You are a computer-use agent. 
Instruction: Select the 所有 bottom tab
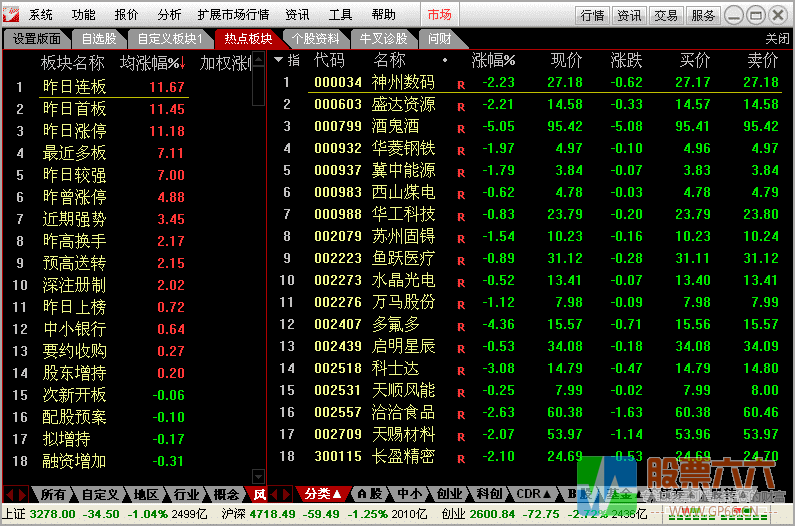(53, 494)
